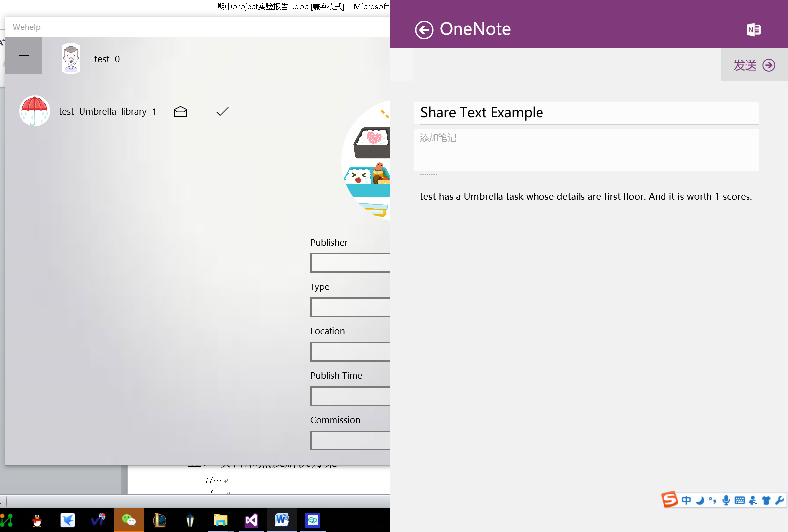Click the bento box illustration
Viewport: 788px width, 532px height.
[x=367, y=161]
